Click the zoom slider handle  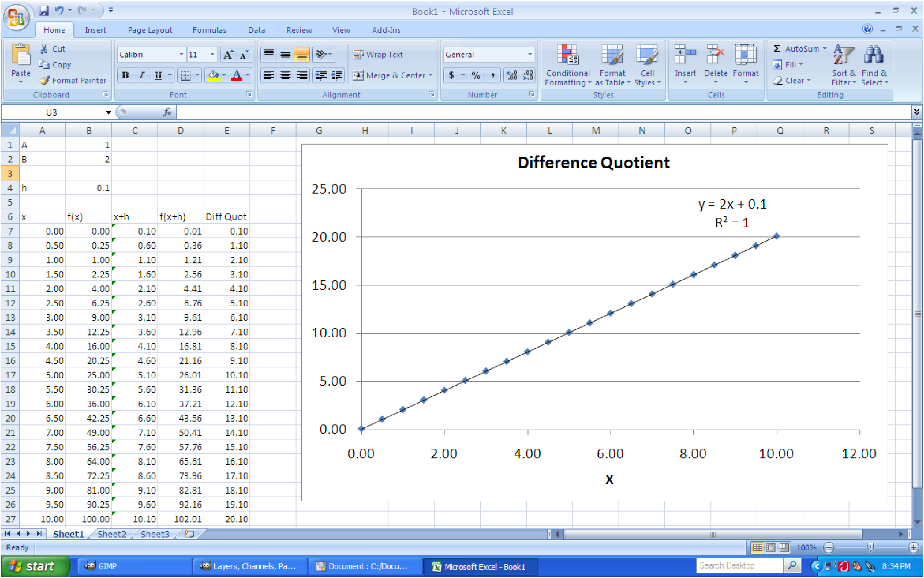pyautogui.click(x=871, y=547)
